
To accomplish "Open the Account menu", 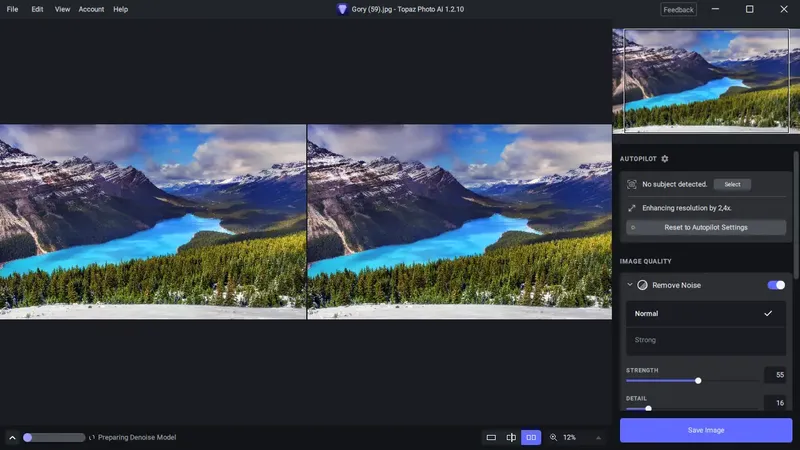I will click(x=91, y=9).
